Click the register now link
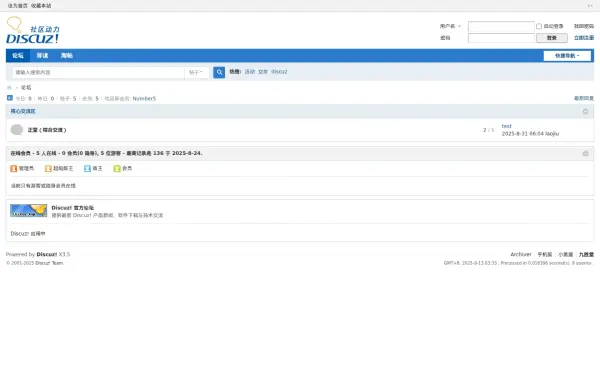The image size is (600, 375). pos(584,38)
